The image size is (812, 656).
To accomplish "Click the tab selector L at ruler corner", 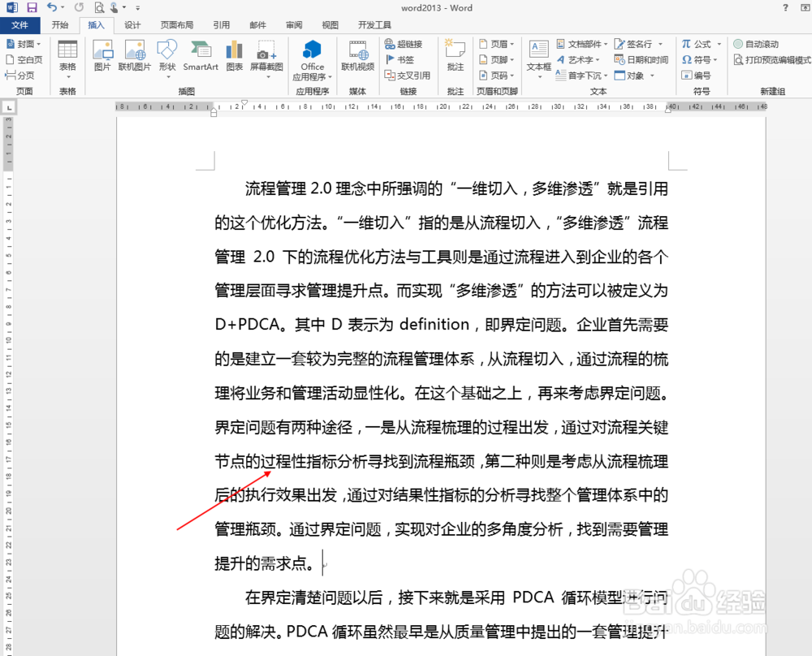I will point(9,108).
